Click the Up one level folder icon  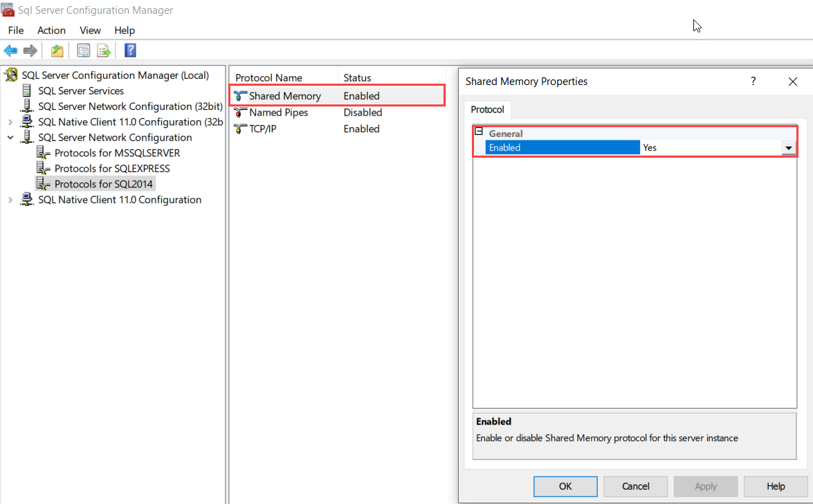click(57, 50)
